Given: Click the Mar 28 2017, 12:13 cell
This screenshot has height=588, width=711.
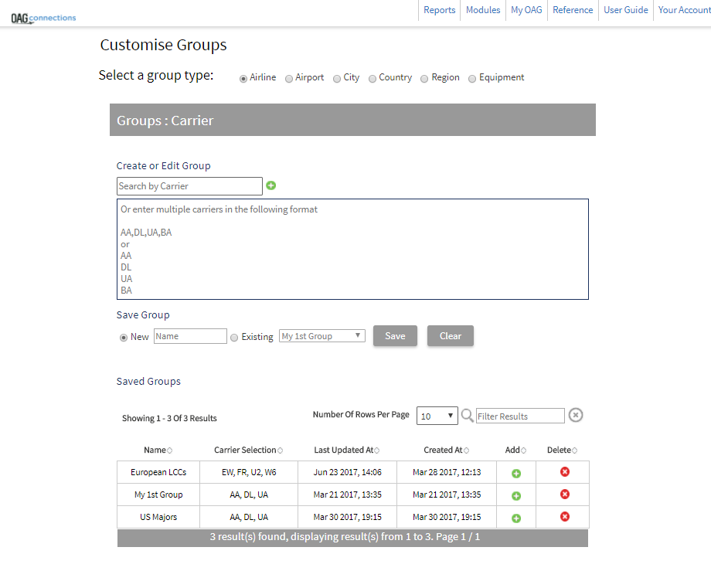Looking at the screenshot, I should 447,472.
